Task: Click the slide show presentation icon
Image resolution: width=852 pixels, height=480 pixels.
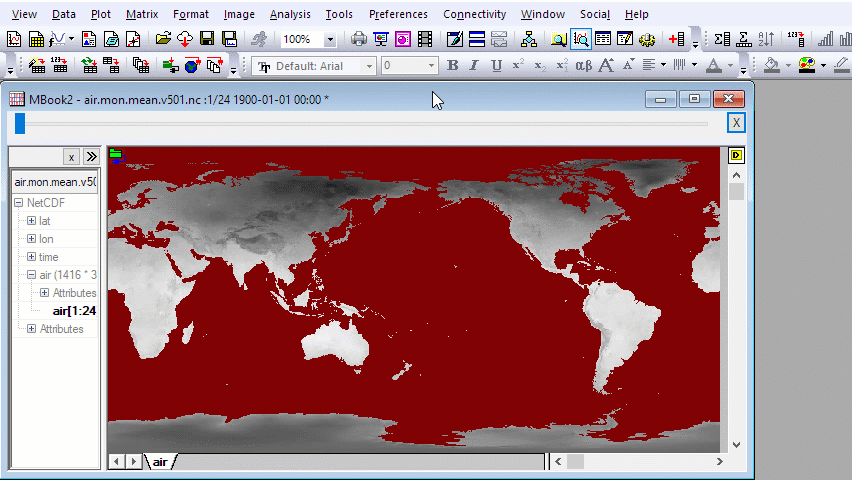Action: 381,39
